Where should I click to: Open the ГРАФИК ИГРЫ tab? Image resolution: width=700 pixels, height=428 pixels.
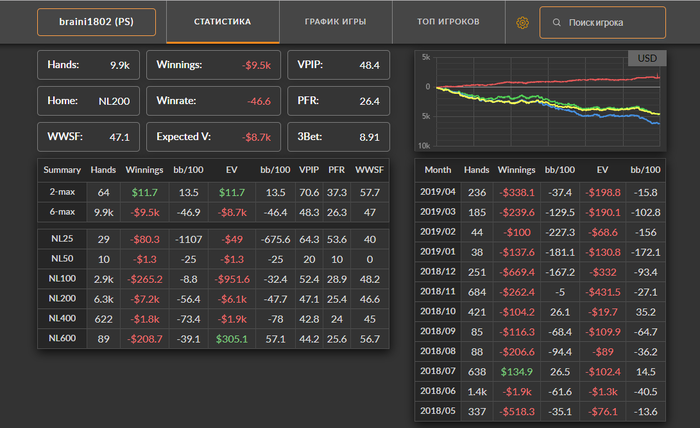point(335,22)
